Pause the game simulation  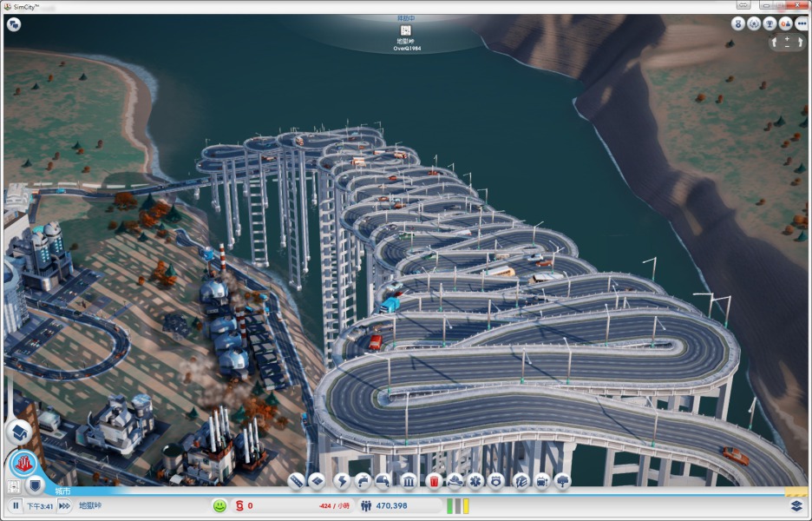(16, 505)
